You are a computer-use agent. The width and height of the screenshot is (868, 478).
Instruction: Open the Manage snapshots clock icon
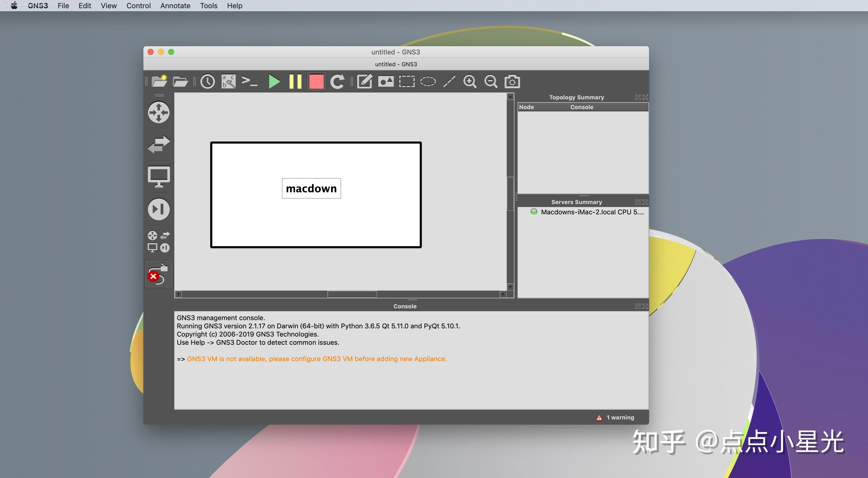tap(208, 81)
